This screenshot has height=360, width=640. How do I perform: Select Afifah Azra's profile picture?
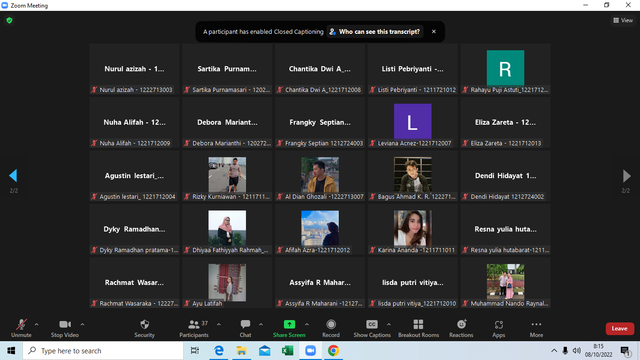point(320,228)
